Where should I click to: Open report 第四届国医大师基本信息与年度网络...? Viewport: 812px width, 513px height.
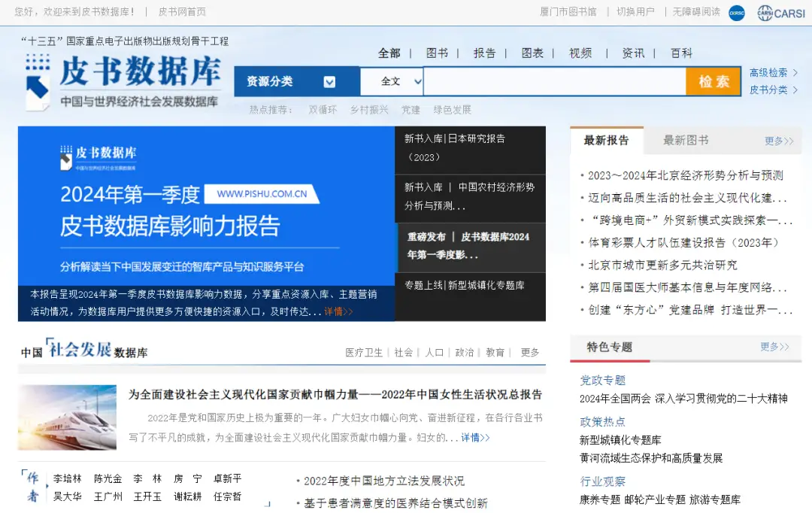coord(688,287)
